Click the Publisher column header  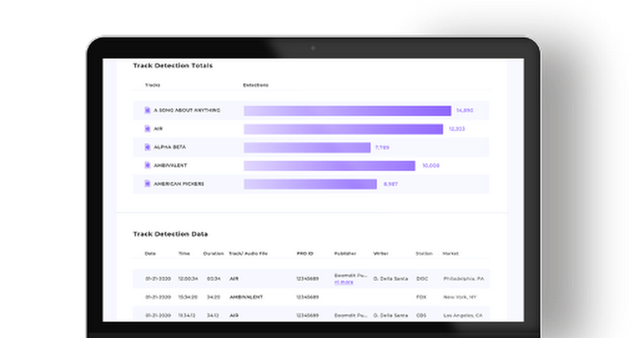(345, 253)
